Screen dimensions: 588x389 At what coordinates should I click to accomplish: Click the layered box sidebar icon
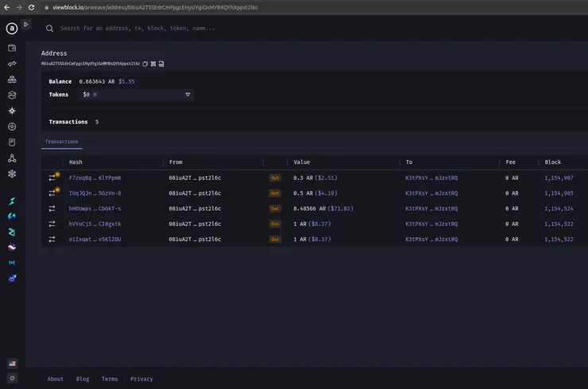click(12, 95)
